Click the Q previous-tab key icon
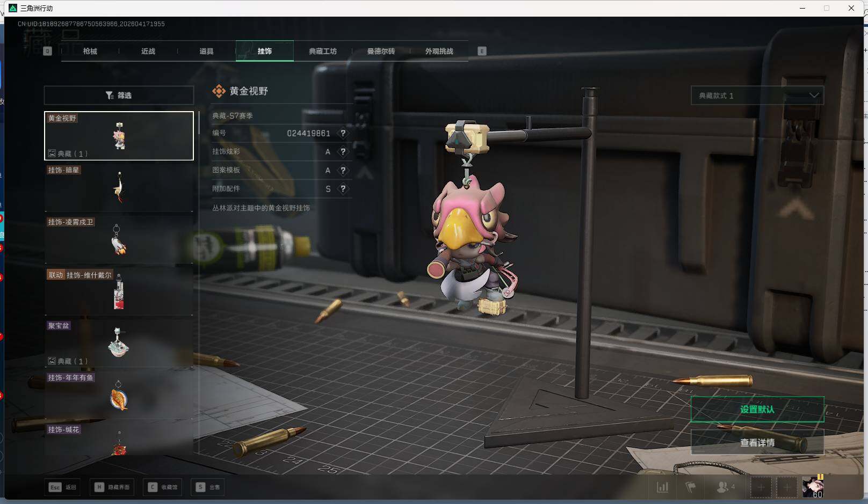The width and height of the screenshot is (868, 504). (x=47, y=51)
